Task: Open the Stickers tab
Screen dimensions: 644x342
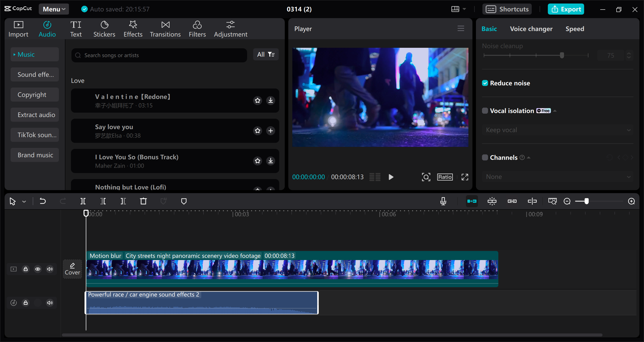Action: pos(104,29)
